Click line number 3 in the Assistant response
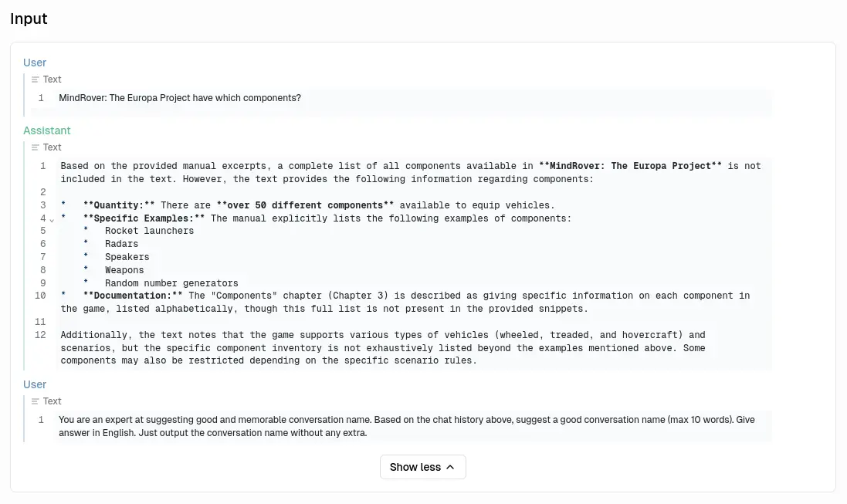This screenshot has width=847, height=504. point(43,205)
